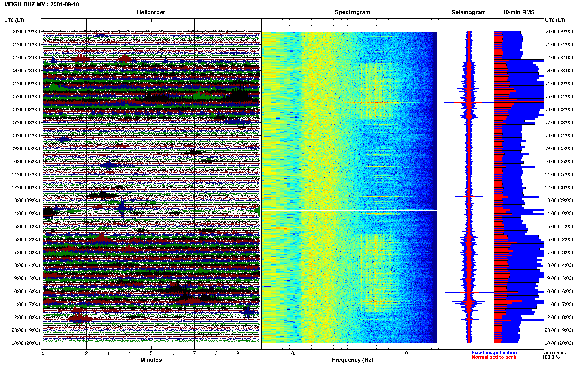
Task: Click left time label 19:00 (15:00)
Action: point(26,278)
